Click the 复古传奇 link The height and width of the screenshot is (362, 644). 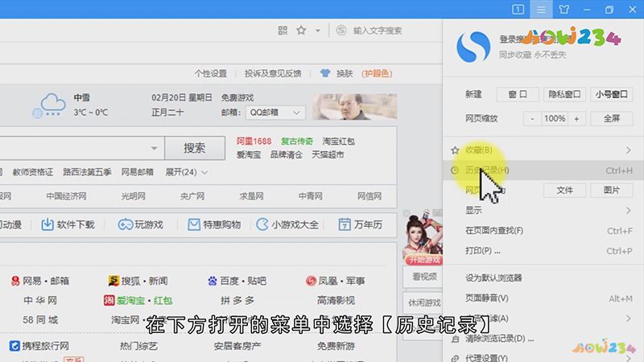(x=297, y=142)
